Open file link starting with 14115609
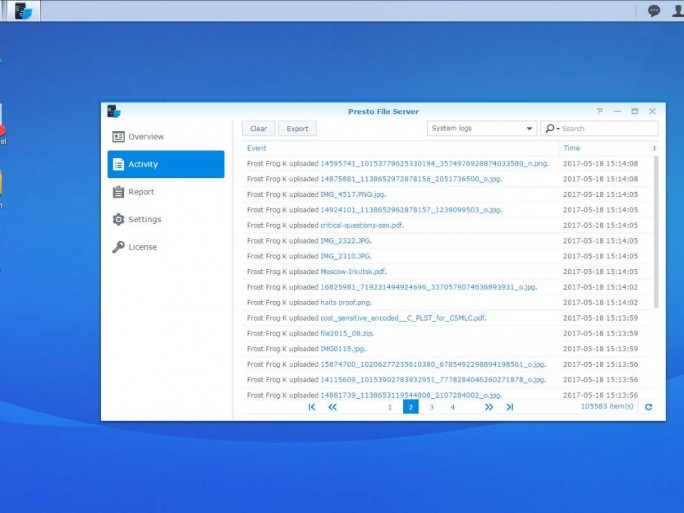 click(x=433, y=380)
